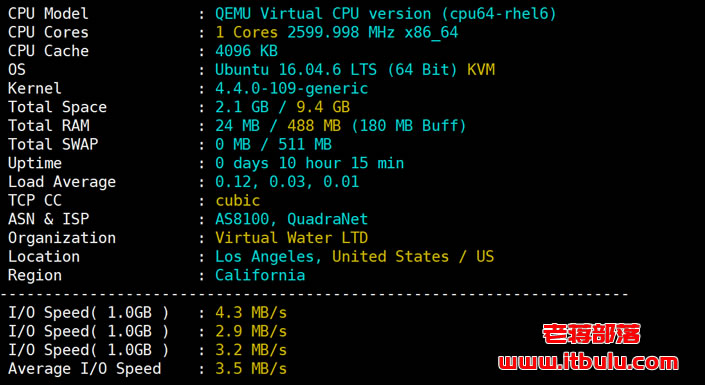Click the '3.5 MB/s' average speed
The image size is (705, 385).
(251, 369)
